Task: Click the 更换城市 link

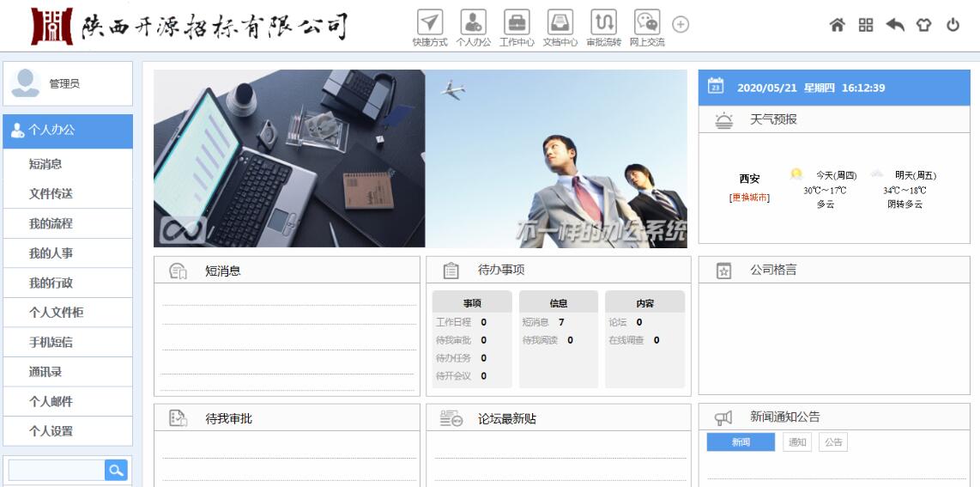Action: pos(749,198)
